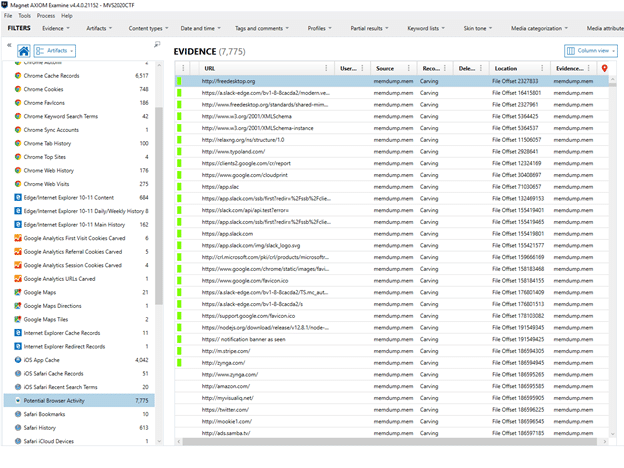This screenshot has height=468, width=624.
Task: Click the iOS App Cache icon
Action: click(x=18, y=360)
